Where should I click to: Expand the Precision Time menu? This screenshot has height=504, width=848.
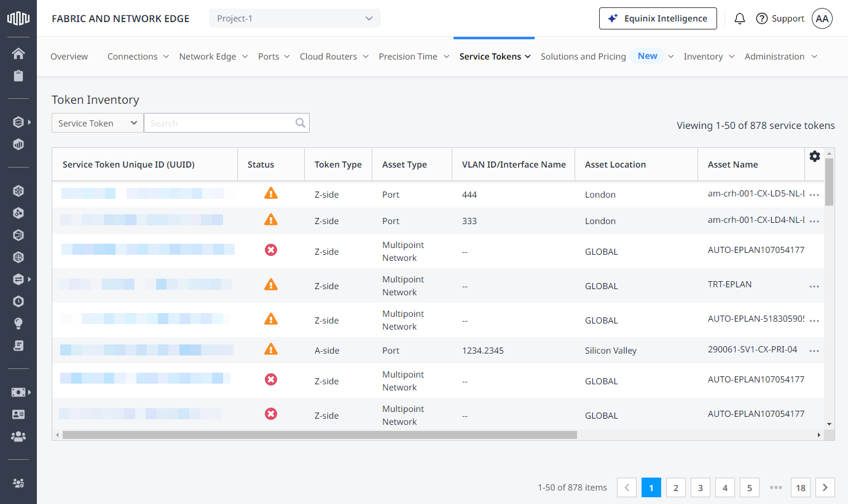pyautogui.click(x=414, y=56)
